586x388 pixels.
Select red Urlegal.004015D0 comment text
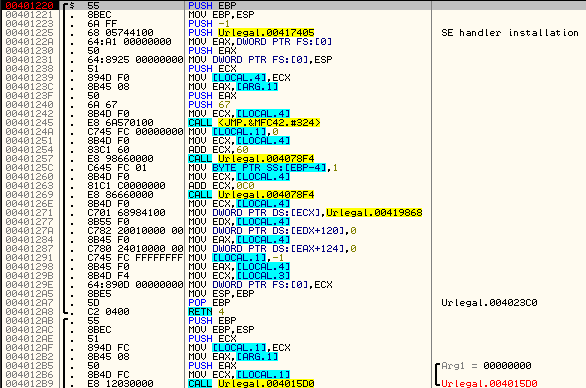[489, 384]
